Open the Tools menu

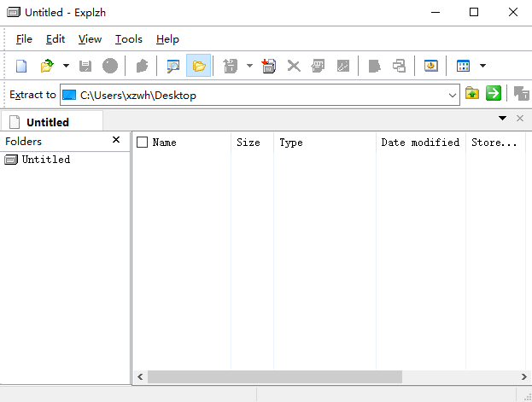(129, 39)
